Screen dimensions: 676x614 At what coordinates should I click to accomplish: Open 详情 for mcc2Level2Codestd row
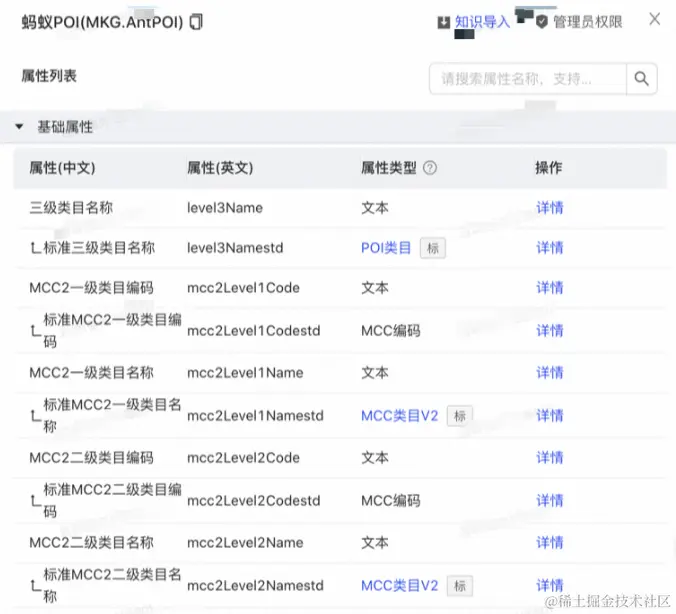click(550, 501)
